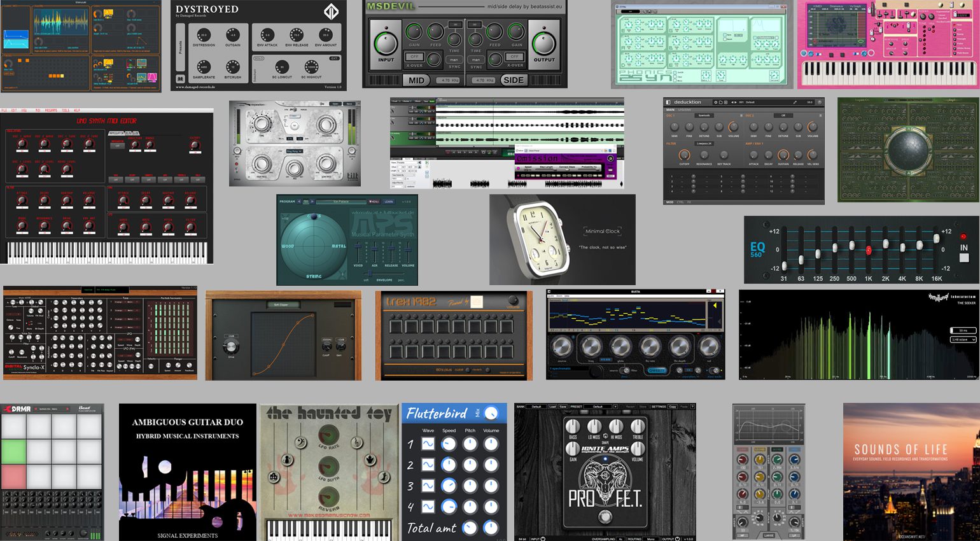Screen dimensions: 980x541
Task: Click the Pro F.E.T. Output power icon
Action: click(677, 538)
